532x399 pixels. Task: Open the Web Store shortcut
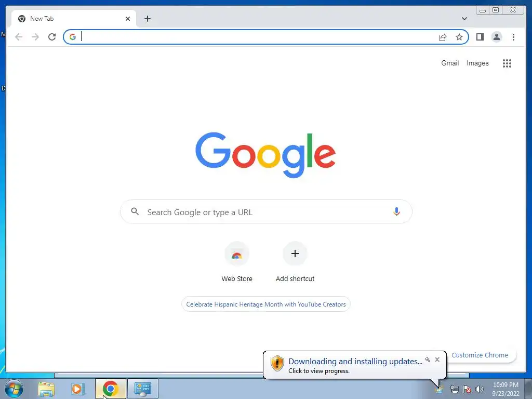tap(237, 262)
